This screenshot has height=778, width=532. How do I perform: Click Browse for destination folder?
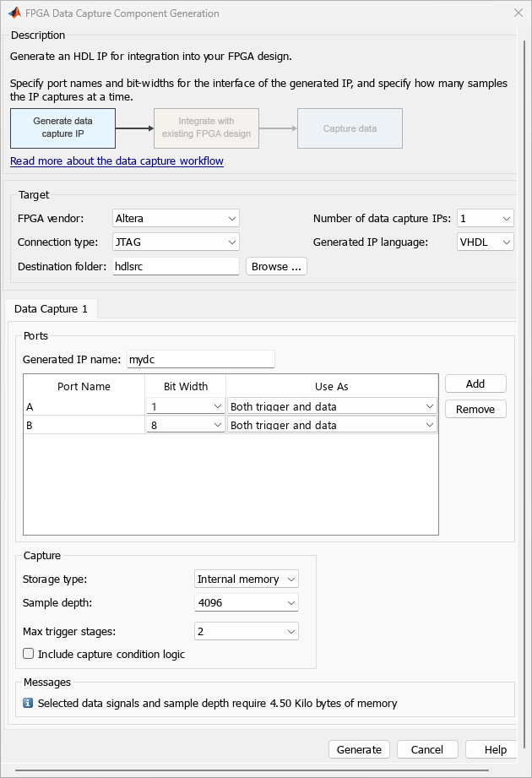point(276,266)
